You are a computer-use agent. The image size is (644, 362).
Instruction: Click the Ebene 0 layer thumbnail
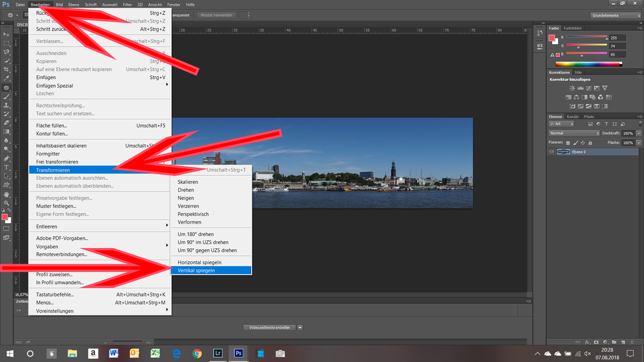[x=563, y=151]
